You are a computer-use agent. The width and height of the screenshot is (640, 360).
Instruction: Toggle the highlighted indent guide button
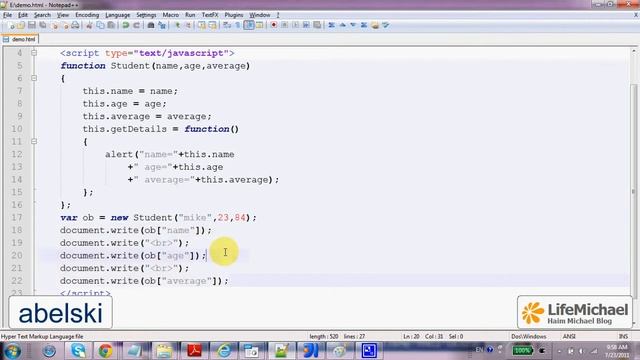pos(249,25)
